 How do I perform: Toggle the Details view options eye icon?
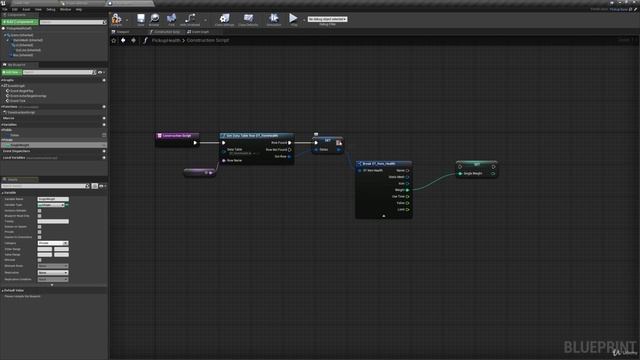point(101,186)
